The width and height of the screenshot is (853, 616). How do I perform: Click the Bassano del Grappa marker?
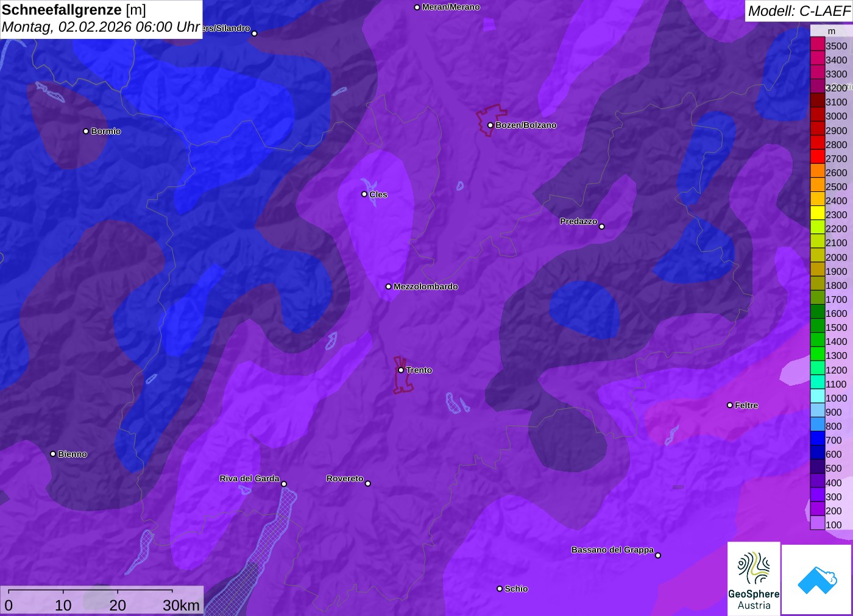pos(658,555)
